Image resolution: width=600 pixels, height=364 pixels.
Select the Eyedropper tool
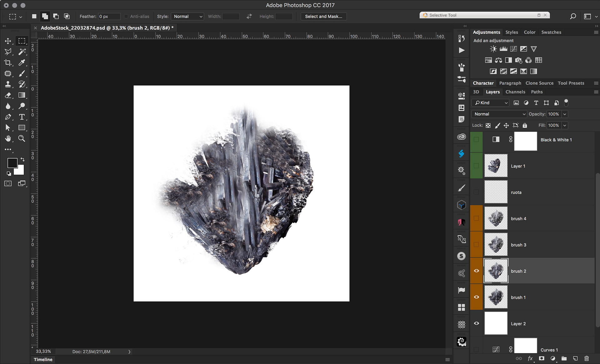pyautogui.click(x=22, y=63)
